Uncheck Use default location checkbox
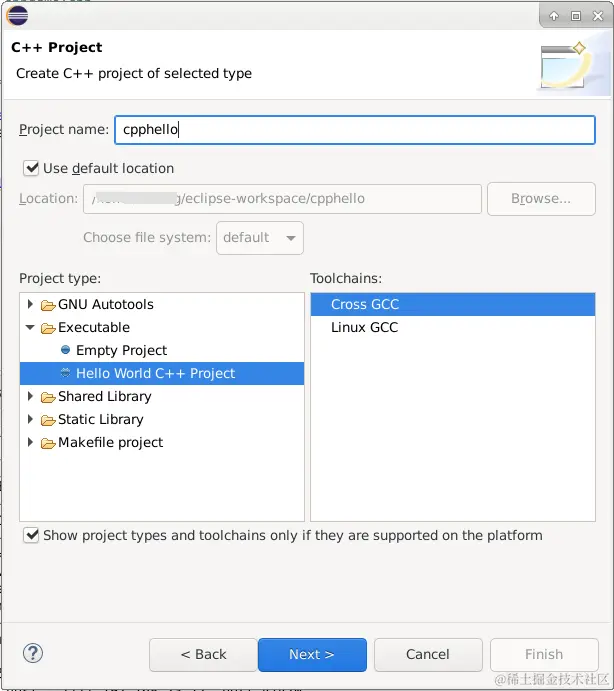 pyautogui.click(x=31, y=168)
